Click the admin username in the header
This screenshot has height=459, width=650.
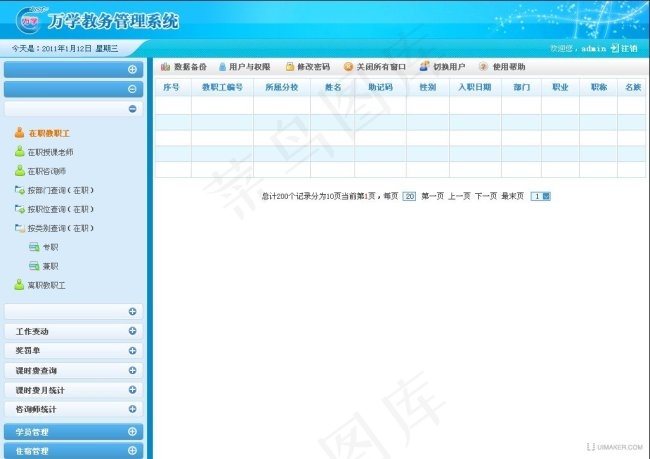point(594,49)
